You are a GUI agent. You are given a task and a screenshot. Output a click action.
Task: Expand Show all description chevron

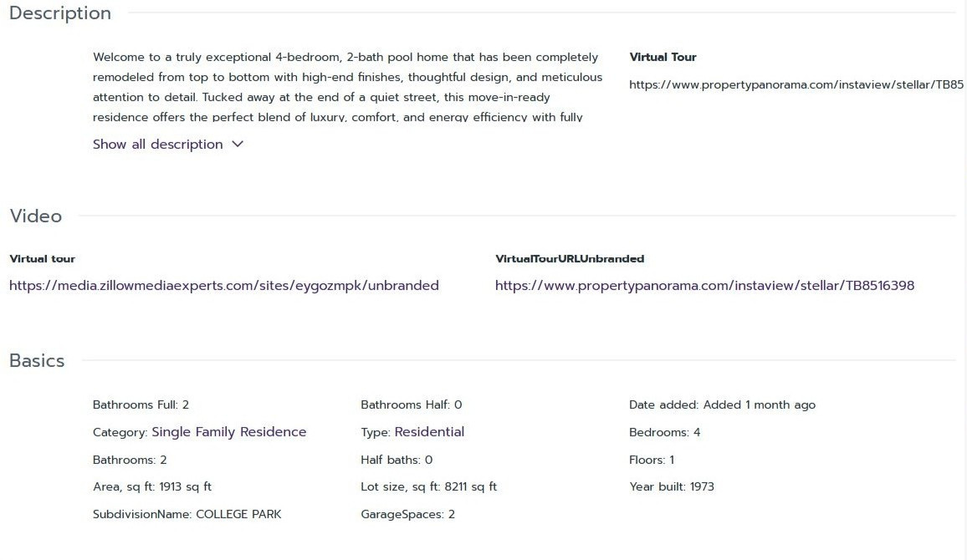click(238, 144)
